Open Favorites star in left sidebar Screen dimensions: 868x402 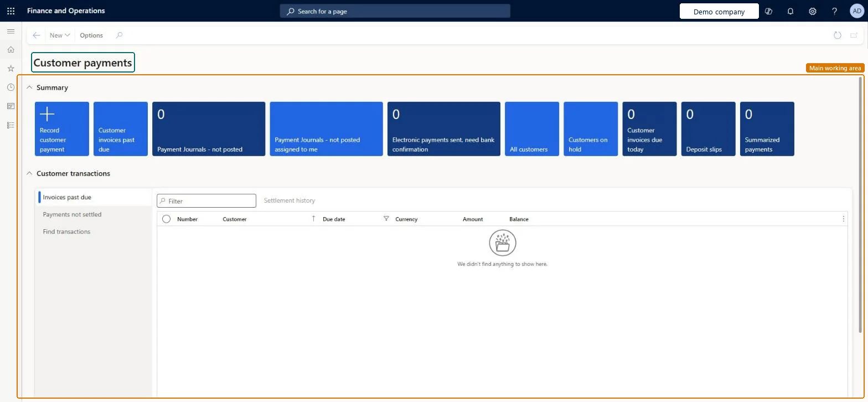coord(11,69)
